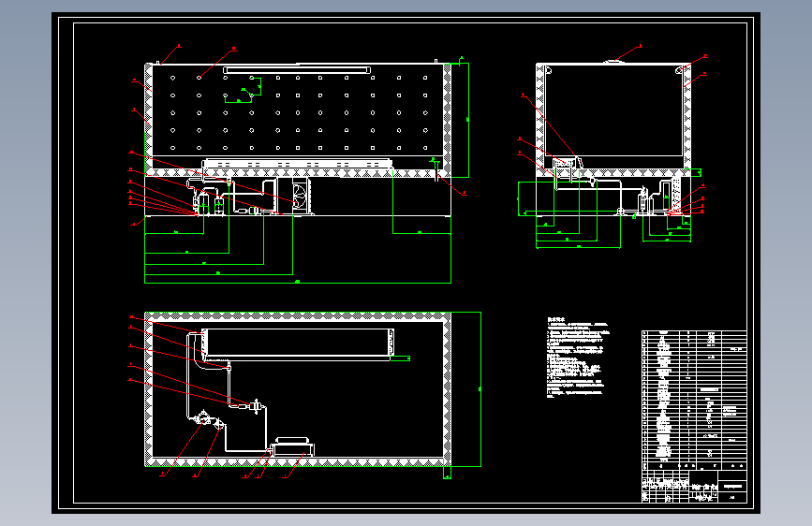This screenshot has height=526, width=812.
Task: Select the compressor block at the plan view bottom
Action: 293,446
